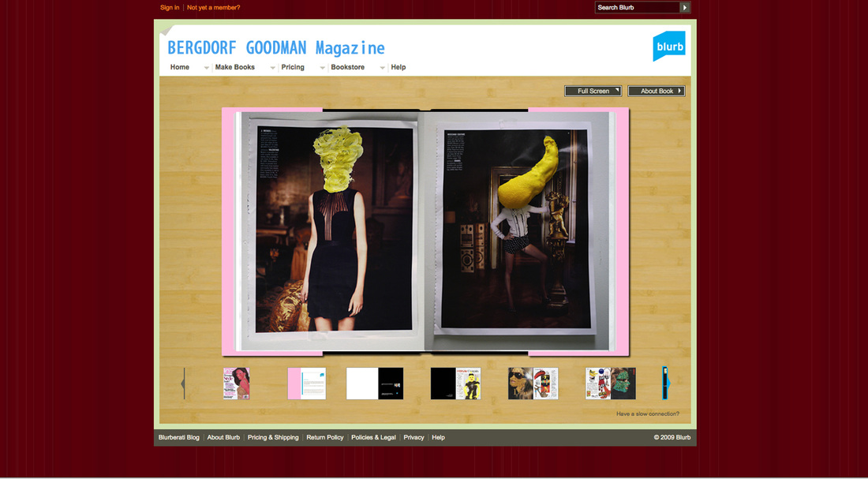Image resolution: width=868 pixels, height=479 pixels.
Task: Open the Bookstore menu item
Action: 348,67
